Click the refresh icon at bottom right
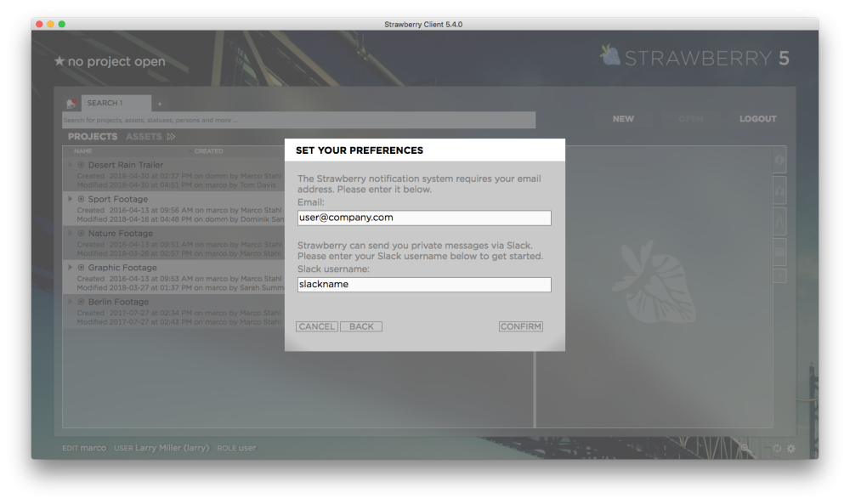This screenshot has height=504, width=850. pos(777,449)
